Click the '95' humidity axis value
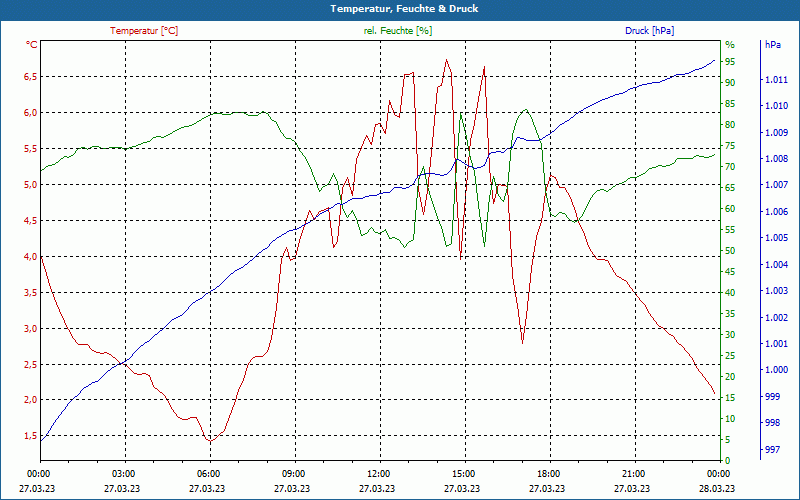This screenshot has height=500, width=800. coord(730,62)
